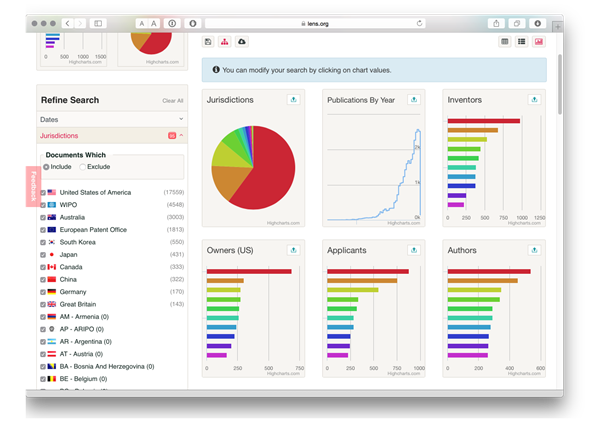
Task: Click the browser forward arrow
Action: (80, 23)
